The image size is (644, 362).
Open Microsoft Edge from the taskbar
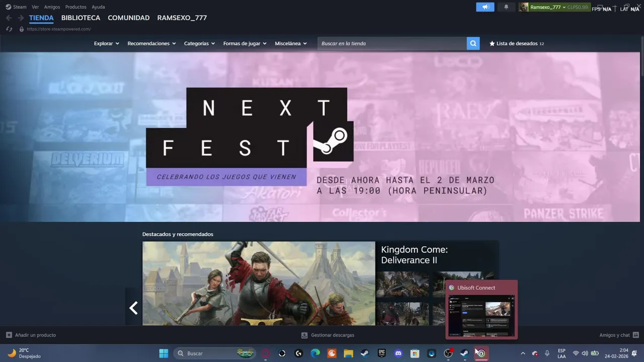pyautogui.click(x=315, y=353)
